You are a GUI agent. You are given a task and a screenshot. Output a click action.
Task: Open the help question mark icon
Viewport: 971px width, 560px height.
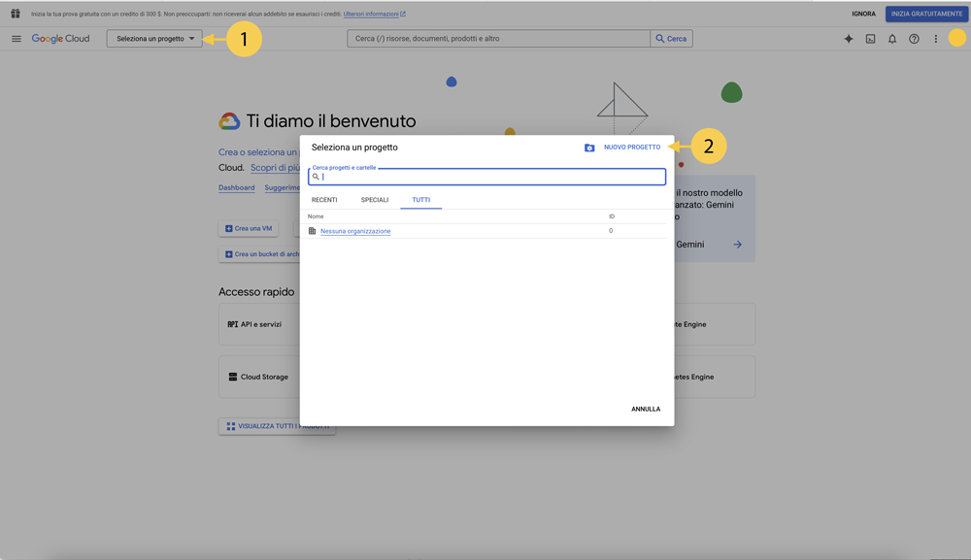pos(914,39)
